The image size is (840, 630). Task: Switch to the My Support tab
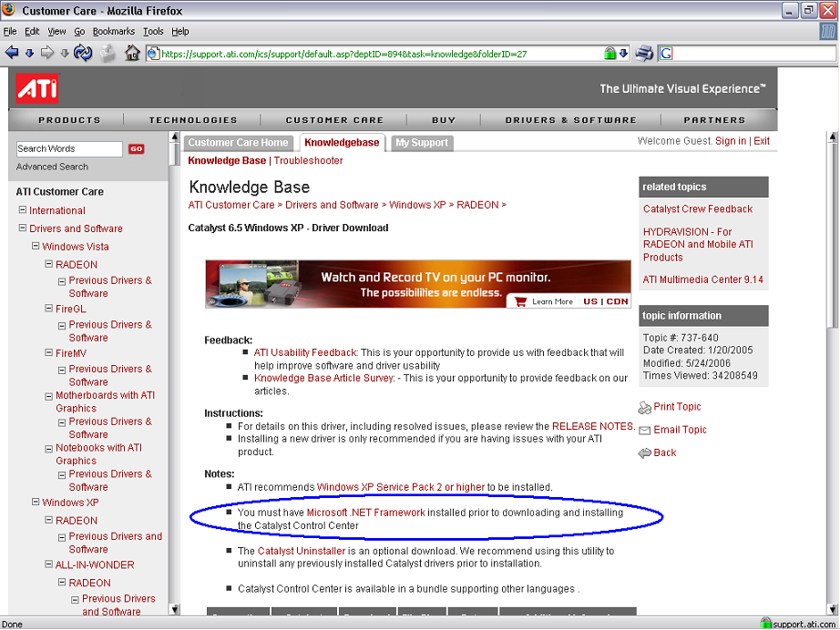tap(422, 143)
